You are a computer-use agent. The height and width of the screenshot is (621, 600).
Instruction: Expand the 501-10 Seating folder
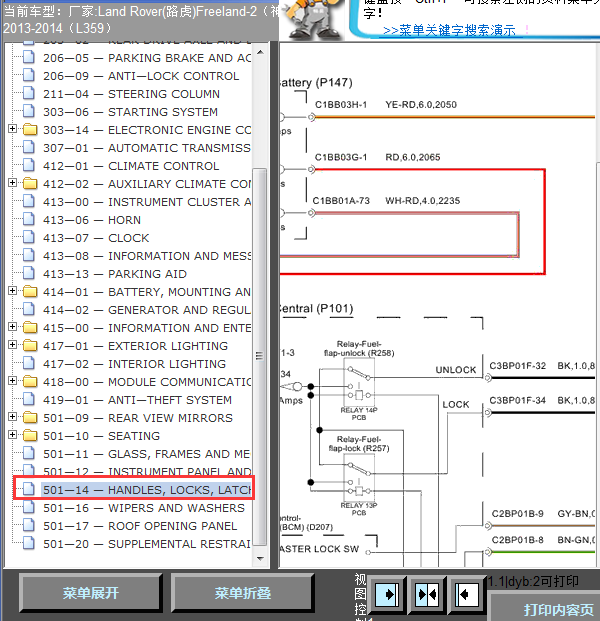[12, 435]
